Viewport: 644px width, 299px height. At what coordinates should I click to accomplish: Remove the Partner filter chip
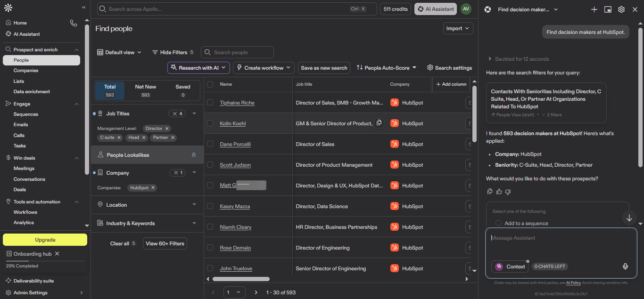[x=173, y=137]
